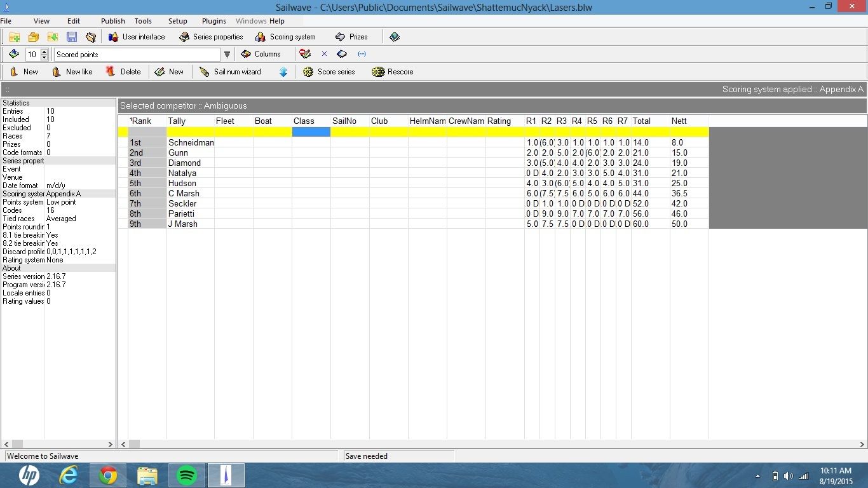The height and width of the screenshot is (488, 868).
Task: Increase the font size stepper value
Action: (44, 51)
